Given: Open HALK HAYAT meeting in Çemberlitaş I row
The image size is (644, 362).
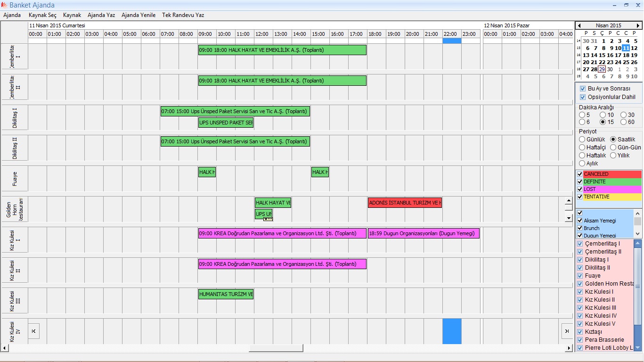Looking at the screenshot, I should pyautogui.click(x=282, y=50).
